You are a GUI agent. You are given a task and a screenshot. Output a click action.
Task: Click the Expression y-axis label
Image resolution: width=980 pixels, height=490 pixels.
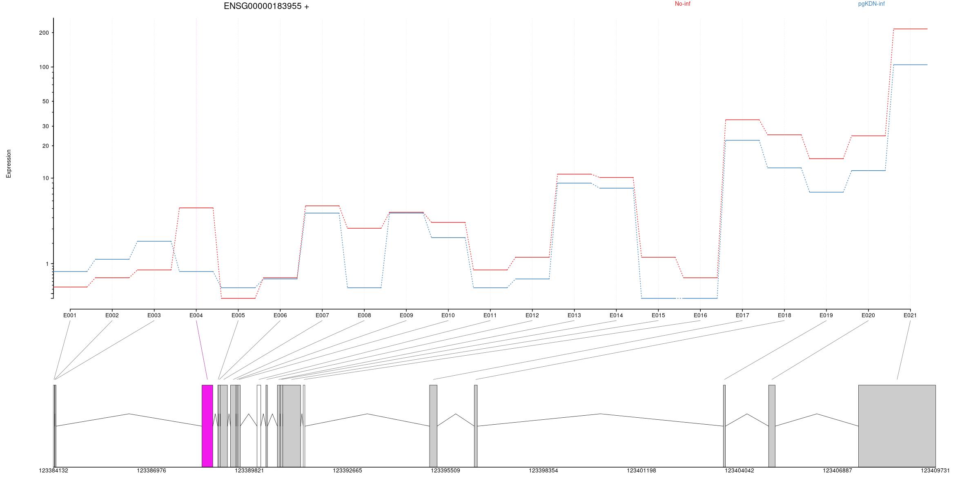9,164
